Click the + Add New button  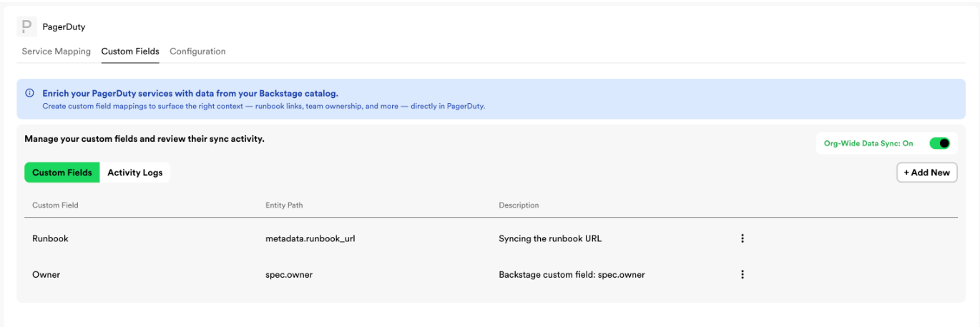pyautogui.click(x=926, y=173)
